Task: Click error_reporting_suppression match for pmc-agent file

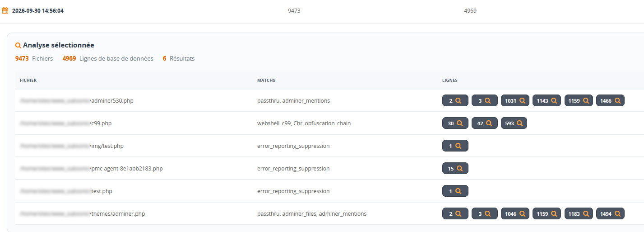Action: 293,168
